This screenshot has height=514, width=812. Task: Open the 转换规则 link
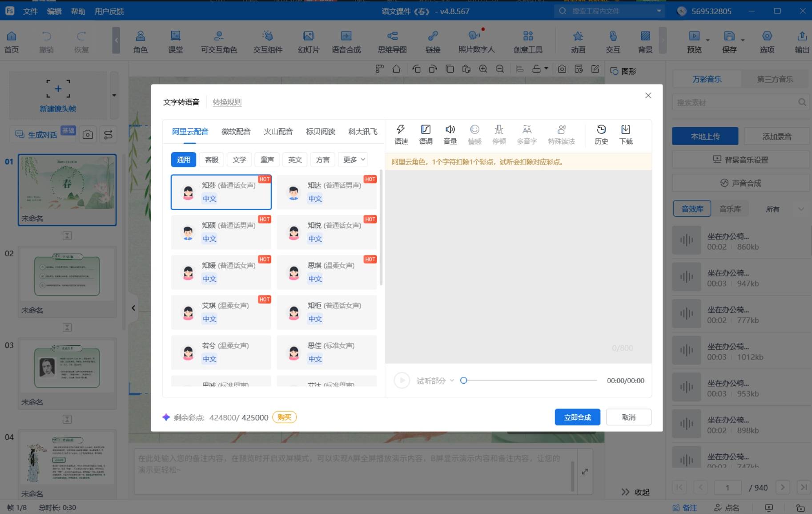point(227,102)
